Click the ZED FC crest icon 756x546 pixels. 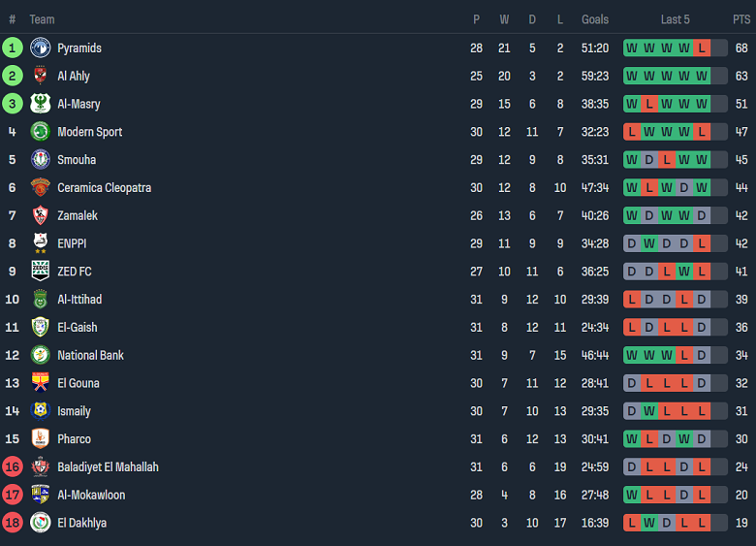pos(40,272)
